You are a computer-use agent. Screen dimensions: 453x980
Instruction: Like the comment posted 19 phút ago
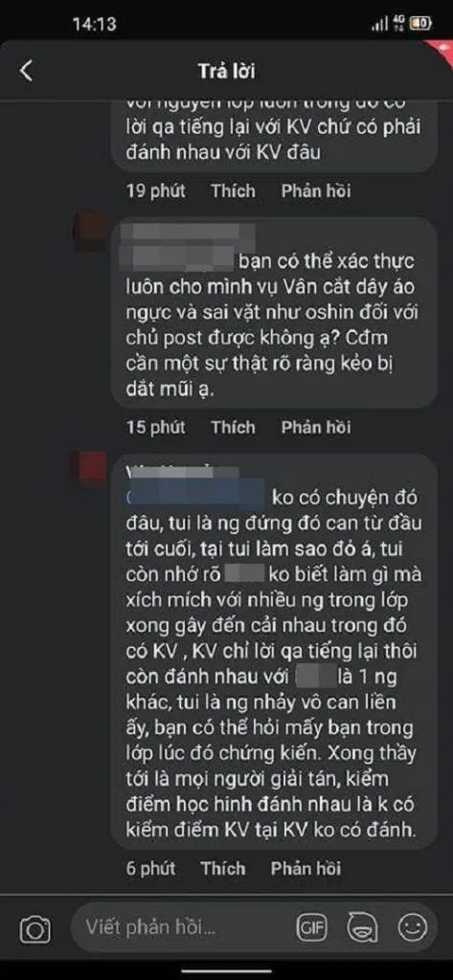tap(233, 190)
